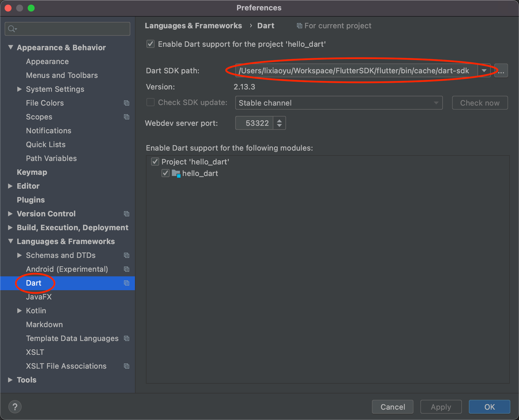
Task: Select Path Variables in sidebar
Action: click(x=51, y=158)
